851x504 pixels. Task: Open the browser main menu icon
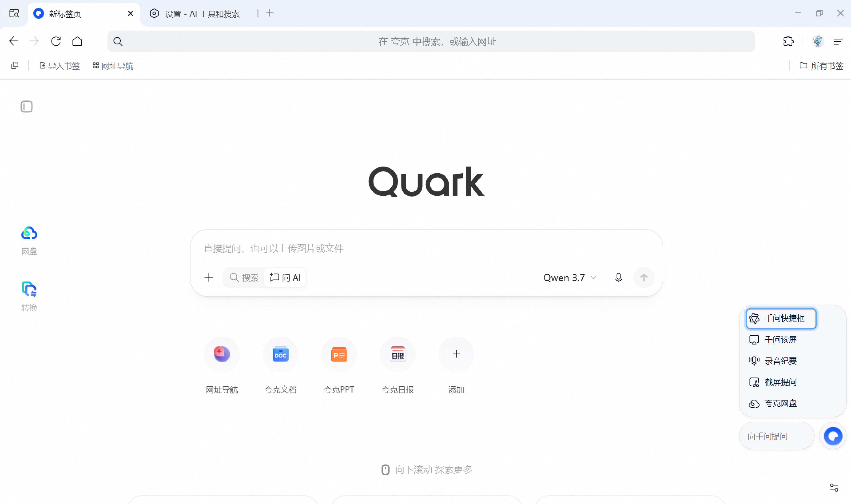838,42
